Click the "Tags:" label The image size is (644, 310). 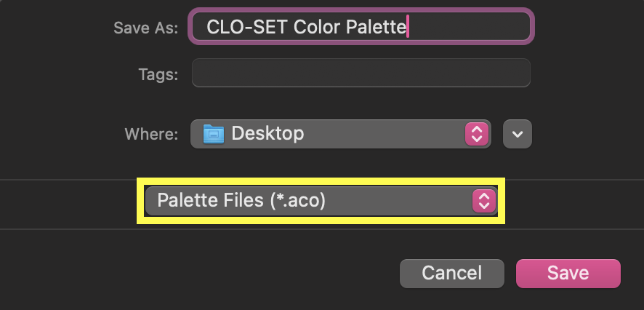(x=158, y=74)
